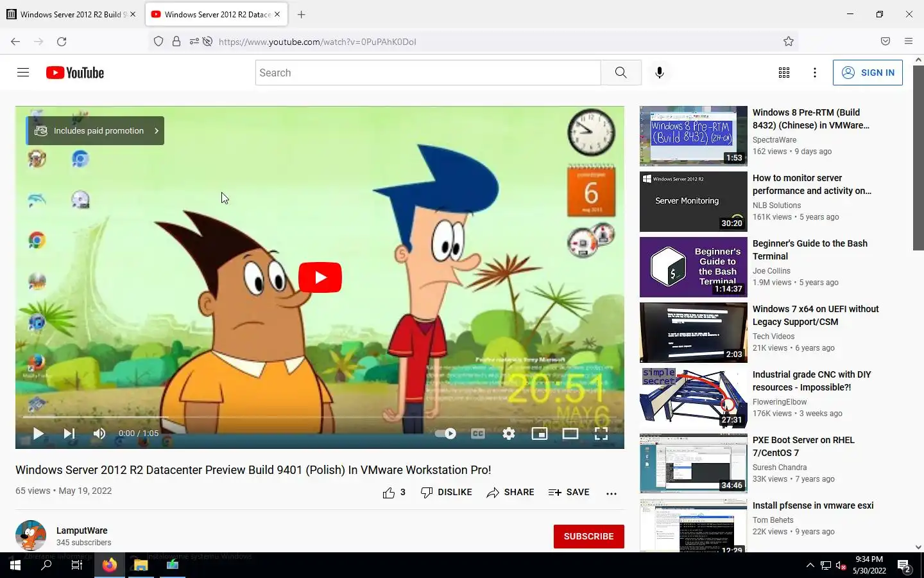Screen dimensions: 924x578
Task: Open the Windows Start menu
Action: click(15, 565)
